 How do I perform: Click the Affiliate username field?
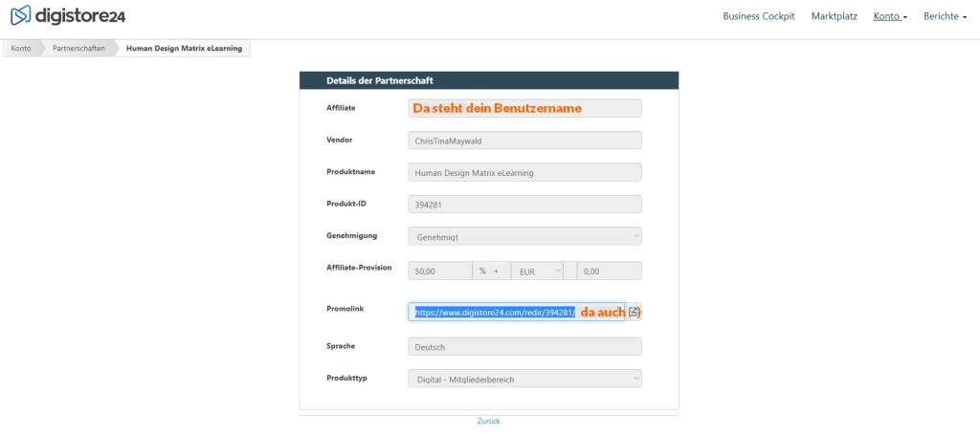point(524,108)
